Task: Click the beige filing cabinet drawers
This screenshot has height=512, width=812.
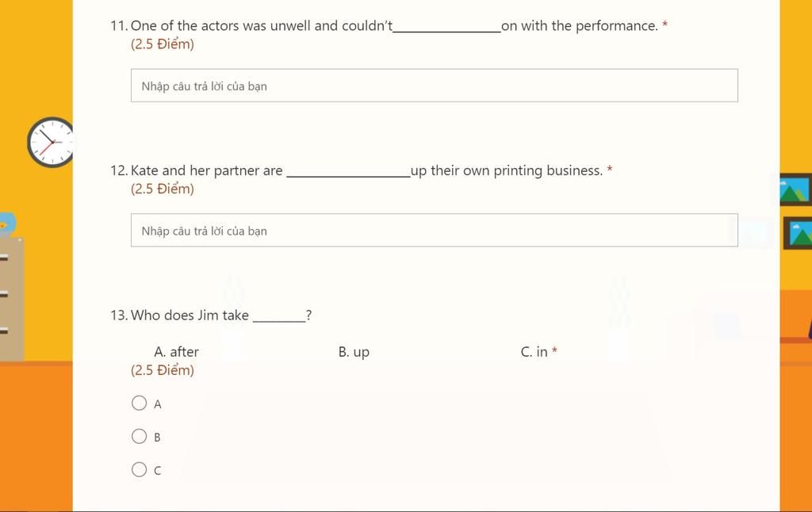Action: pyautogui.click(x=11, y=300)
